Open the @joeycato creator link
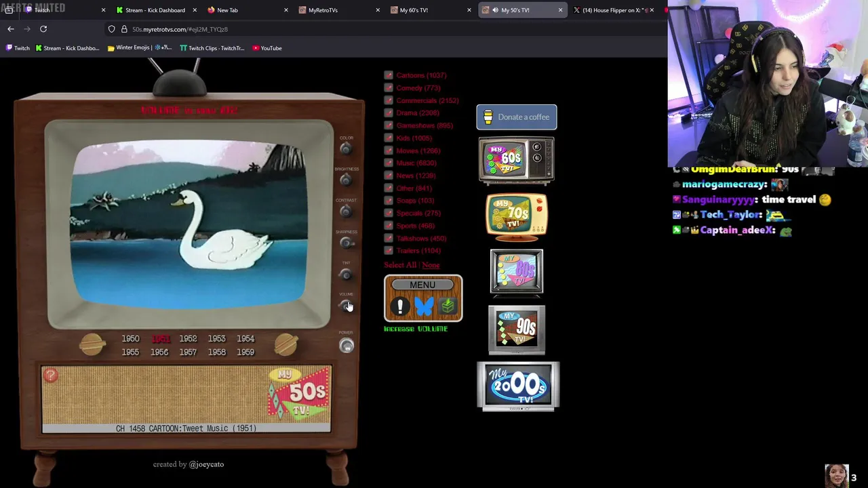 click(x=206, y=464)
